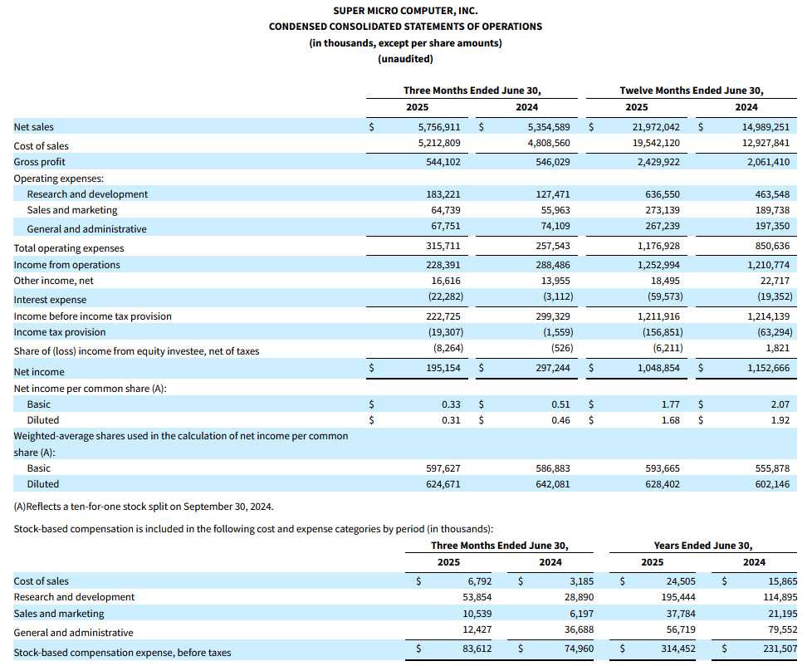Click stock compensation total 314,452
The image size is (812, 666).
(x=678, y=649)
